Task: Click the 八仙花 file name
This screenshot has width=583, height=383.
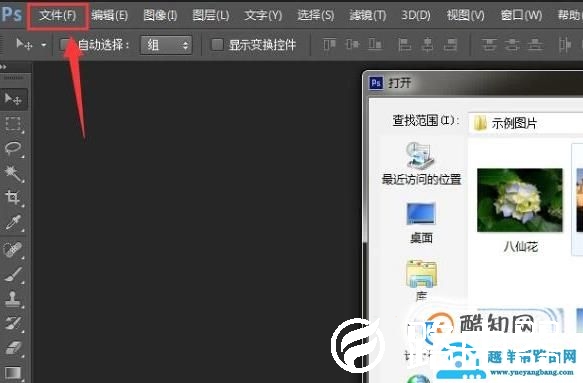Action: [521, 247]
